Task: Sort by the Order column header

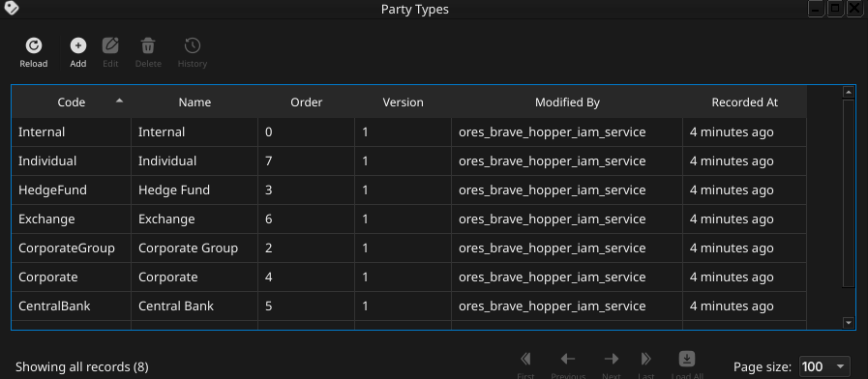Action: pos(306,102)
